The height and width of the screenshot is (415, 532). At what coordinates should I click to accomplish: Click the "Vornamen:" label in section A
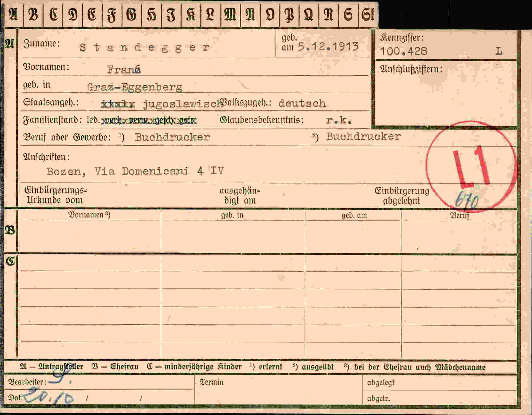[46, 67]
